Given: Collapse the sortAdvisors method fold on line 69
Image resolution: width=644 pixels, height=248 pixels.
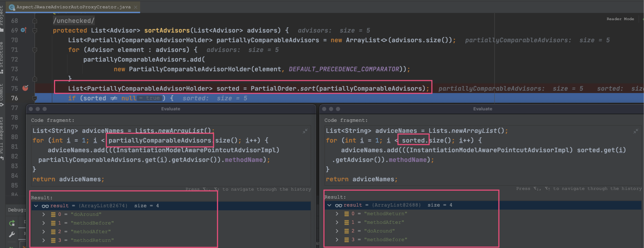Looking at the screenshot, I should coord(35,30).
